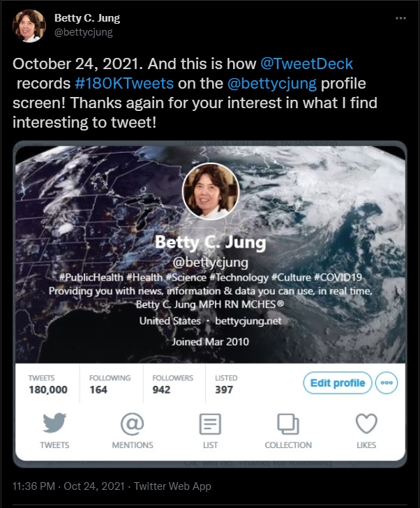
Task: Open the Listed 397 count stat
Action: 225,384
